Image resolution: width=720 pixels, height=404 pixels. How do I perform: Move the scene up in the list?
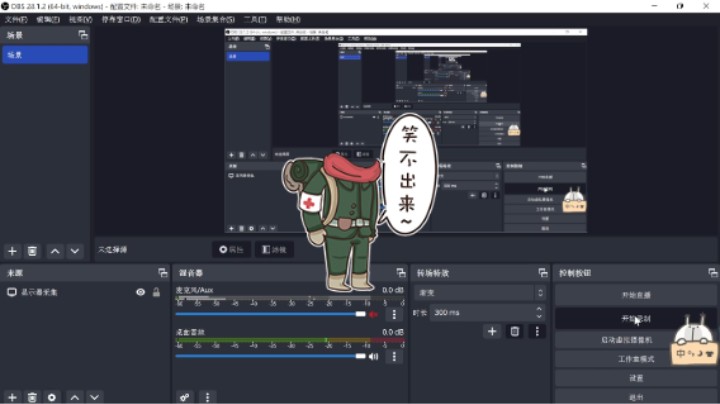55,251
